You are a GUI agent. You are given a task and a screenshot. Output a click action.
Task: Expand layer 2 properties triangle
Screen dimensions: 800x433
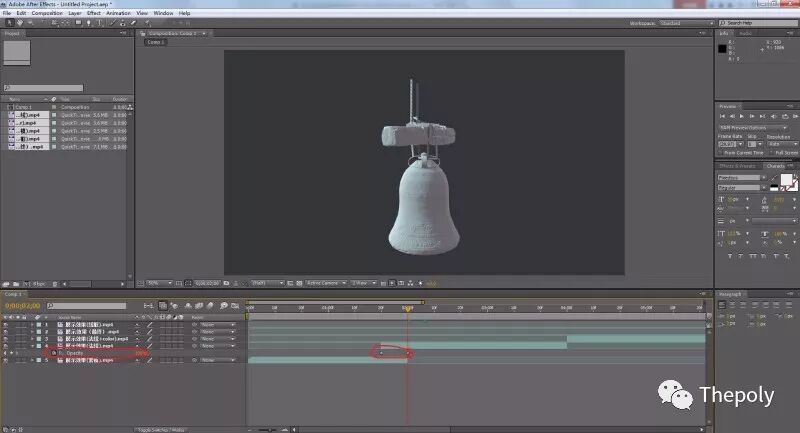pos(32,332)
